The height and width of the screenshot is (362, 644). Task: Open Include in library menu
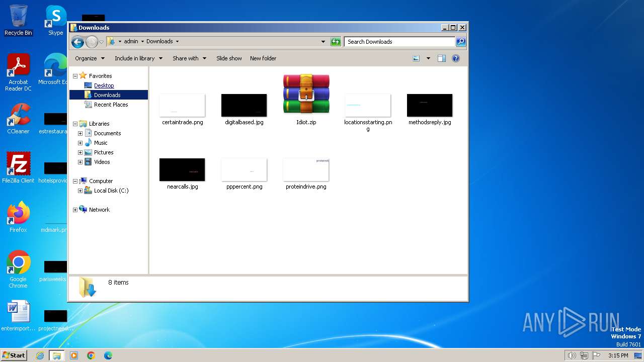pos(138,58)
